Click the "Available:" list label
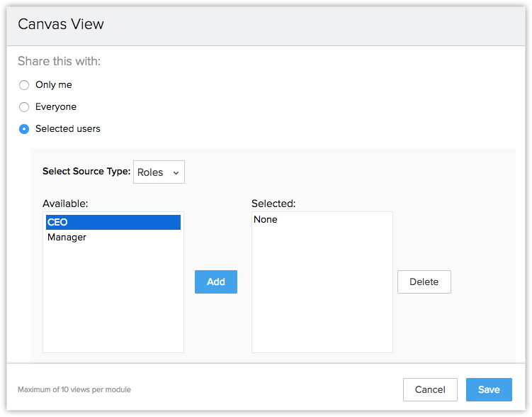 [65, 204]
